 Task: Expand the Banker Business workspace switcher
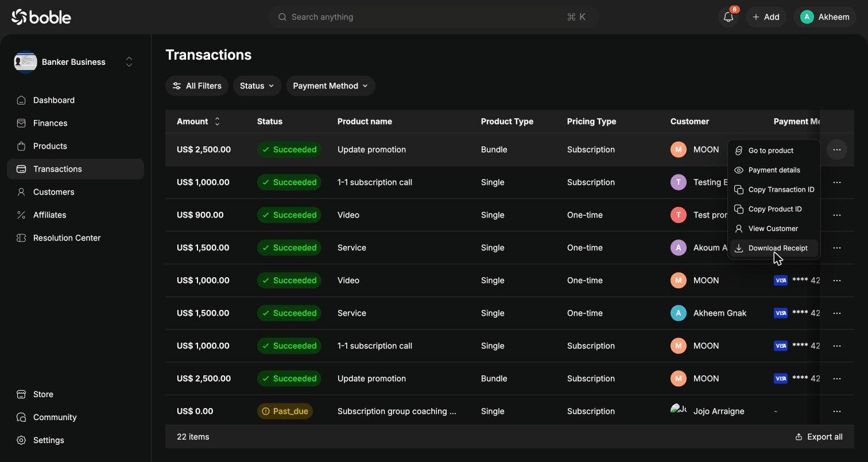point(129,62)
